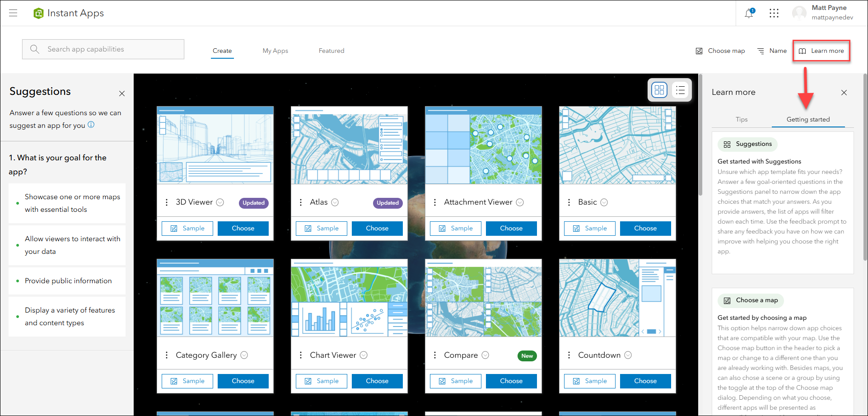
Task: Click the Learn more panel scrollbar
Action: [865, 167]
